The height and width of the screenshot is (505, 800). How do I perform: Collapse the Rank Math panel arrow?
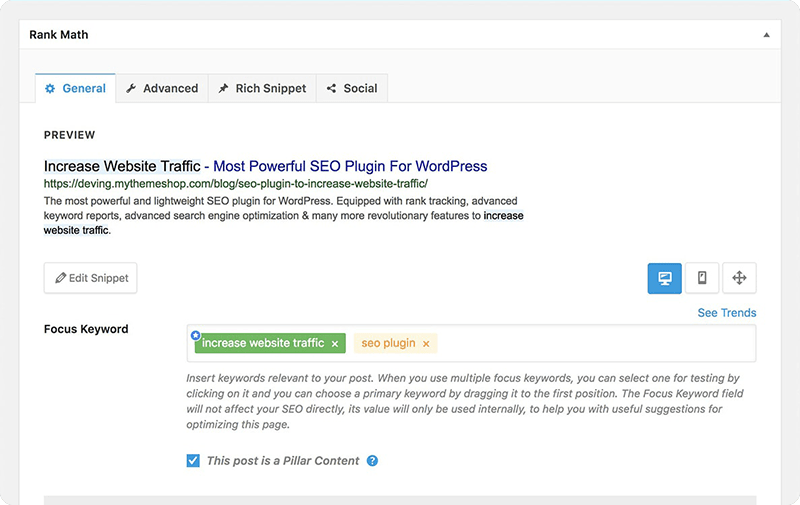[766, 35]
